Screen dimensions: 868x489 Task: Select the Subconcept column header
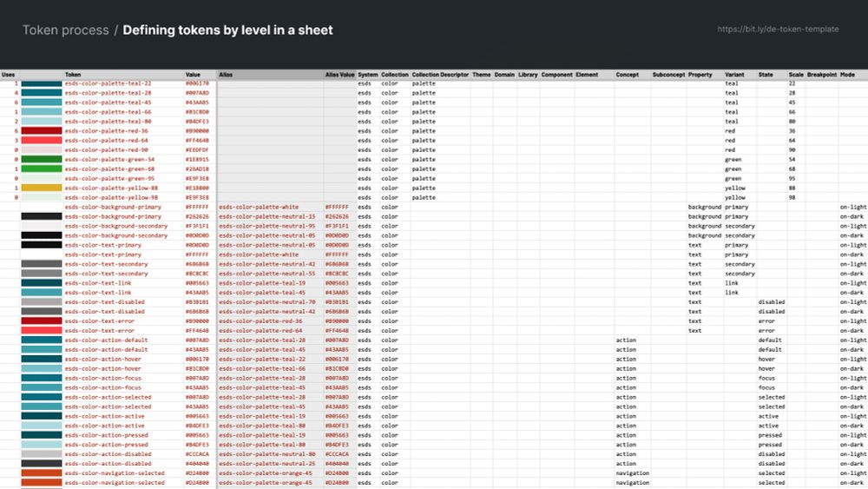668,74
